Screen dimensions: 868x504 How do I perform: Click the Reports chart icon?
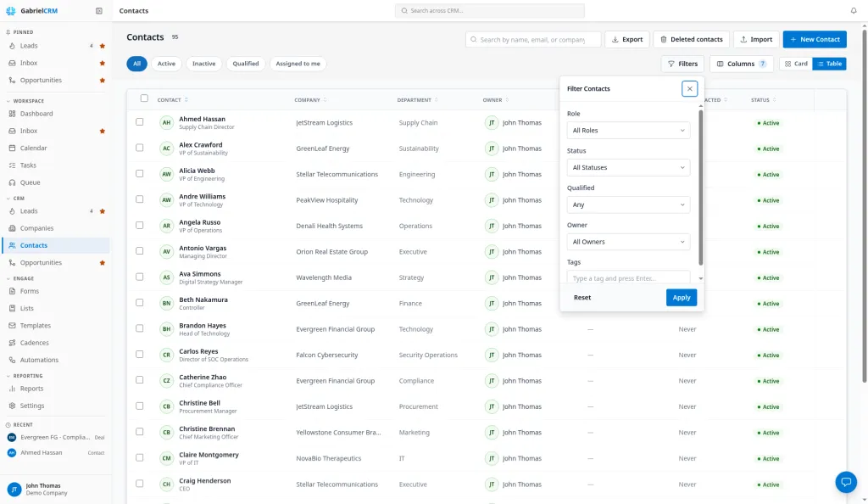[12, 389]
